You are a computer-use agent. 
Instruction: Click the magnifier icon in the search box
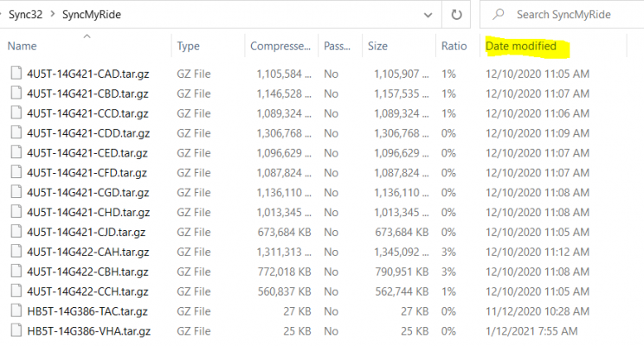(x=498, y=15)
